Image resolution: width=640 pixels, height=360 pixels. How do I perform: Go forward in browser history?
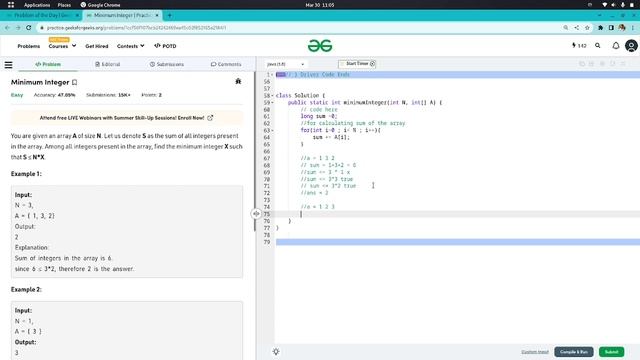18,28
